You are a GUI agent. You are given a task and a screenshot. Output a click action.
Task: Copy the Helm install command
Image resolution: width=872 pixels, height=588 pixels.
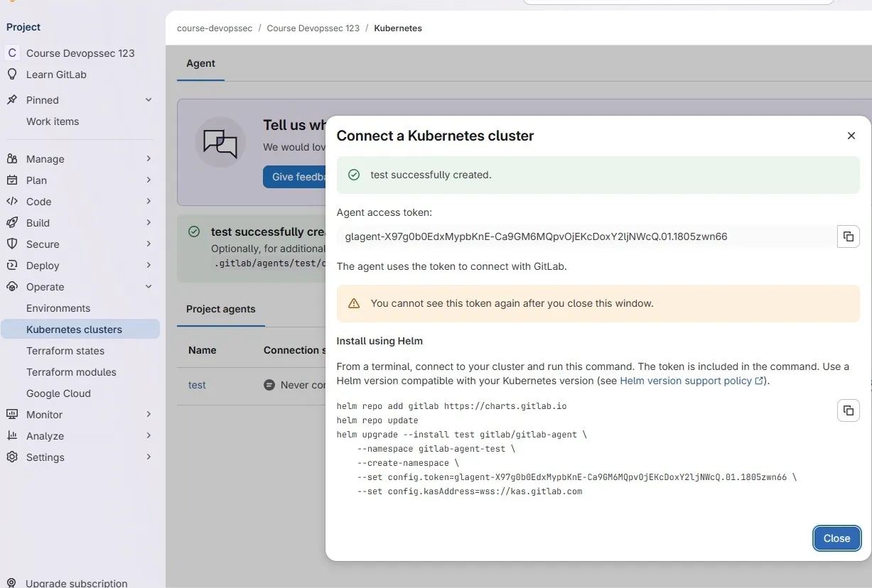(848, 410)
